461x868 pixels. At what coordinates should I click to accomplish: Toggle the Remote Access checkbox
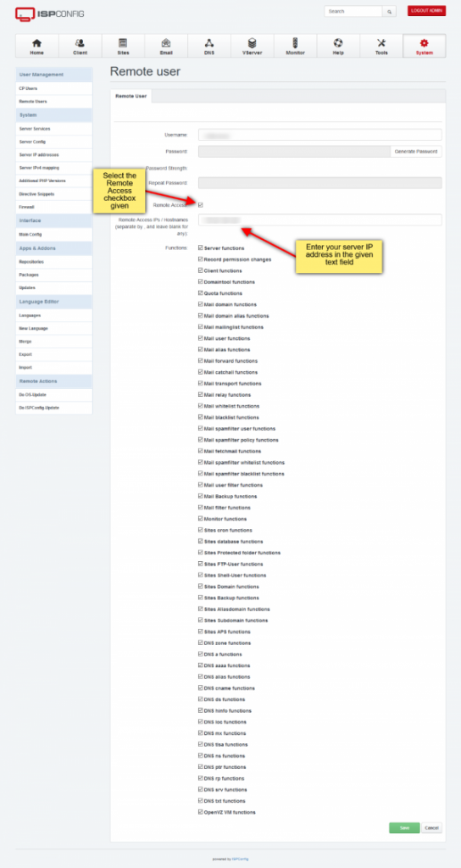pos(200,205)
